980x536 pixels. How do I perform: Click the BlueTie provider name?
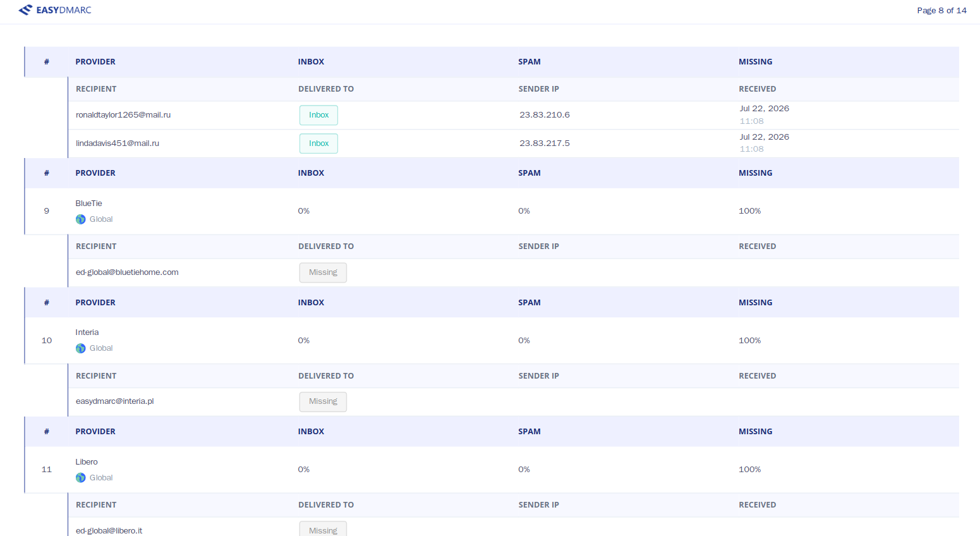click(x=88, y=204)
